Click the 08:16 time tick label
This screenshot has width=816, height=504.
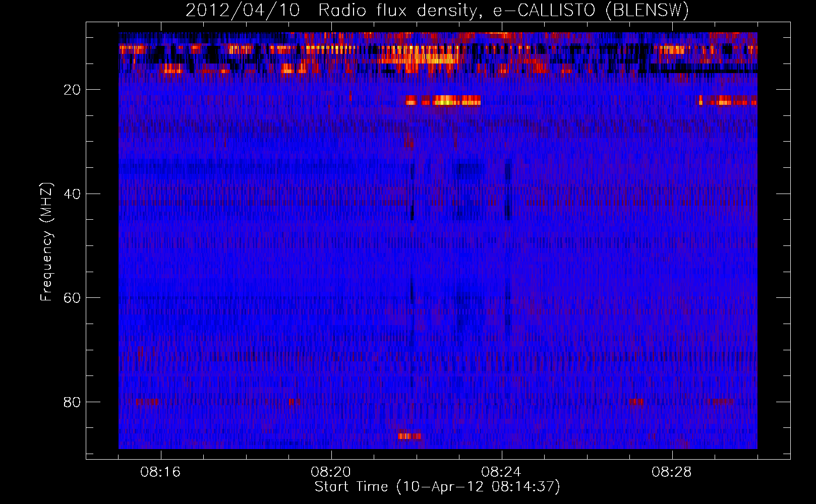160,472
